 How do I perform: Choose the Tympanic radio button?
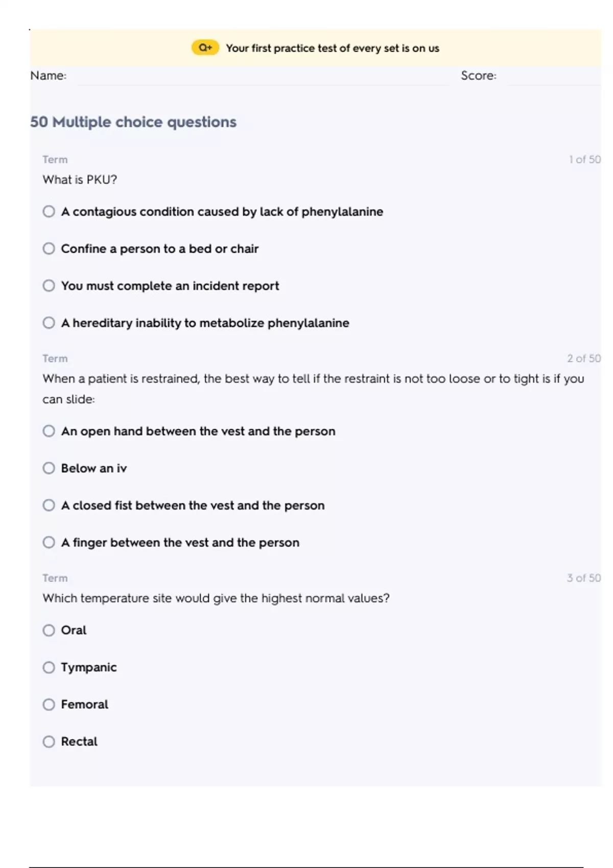pos(49,667)
